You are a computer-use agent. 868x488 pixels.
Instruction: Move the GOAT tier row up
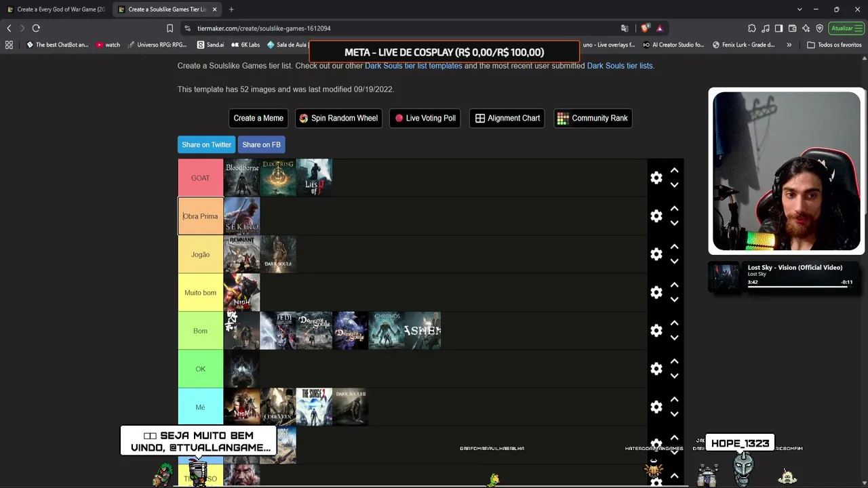[674, 171]
